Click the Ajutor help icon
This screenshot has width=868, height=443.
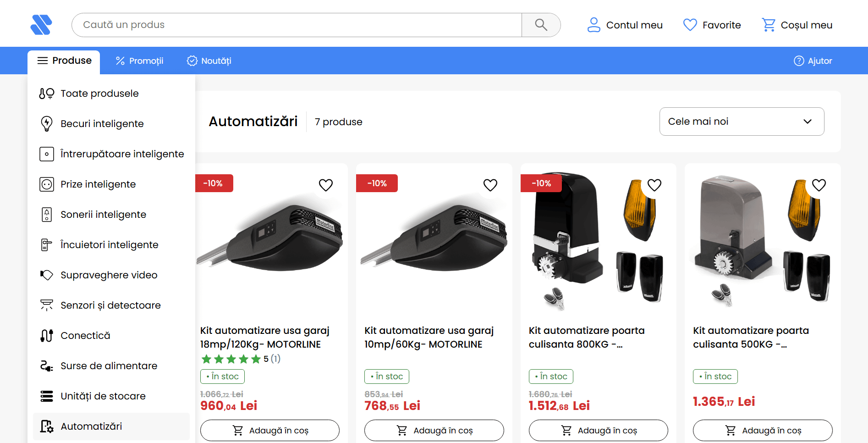[x=799, y=61]
